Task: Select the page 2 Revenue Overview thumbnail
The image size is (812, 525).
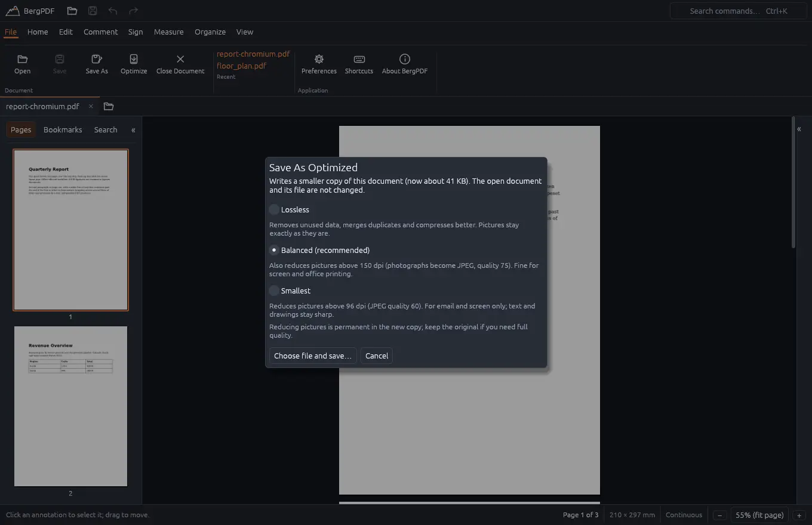Action: coord(70,406)
